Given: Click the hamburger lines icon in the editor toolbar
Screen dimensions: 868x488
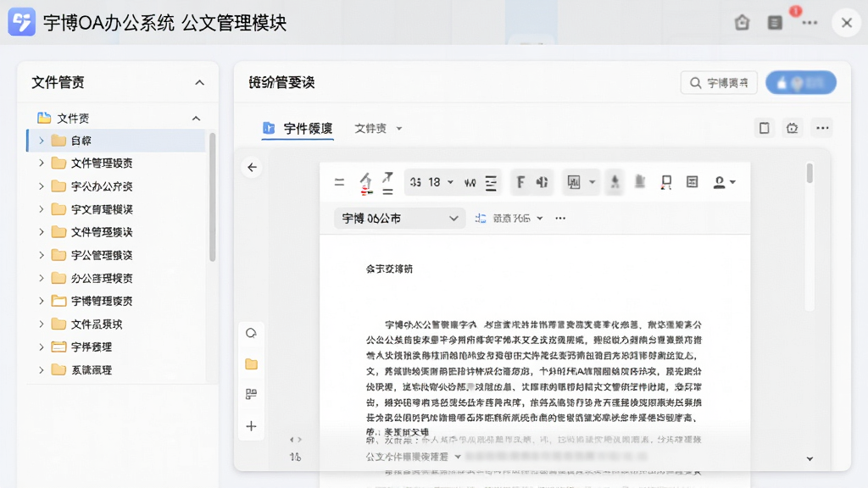Looking at the screenshot, I should [x=339, y=182].
